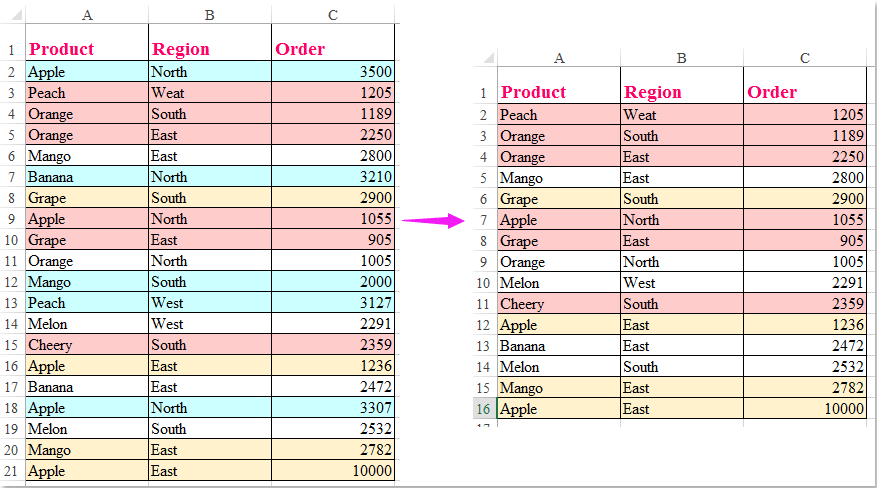Select the left cell containing 3500
The width and height of the screenshot is (877, 488).
333,72
